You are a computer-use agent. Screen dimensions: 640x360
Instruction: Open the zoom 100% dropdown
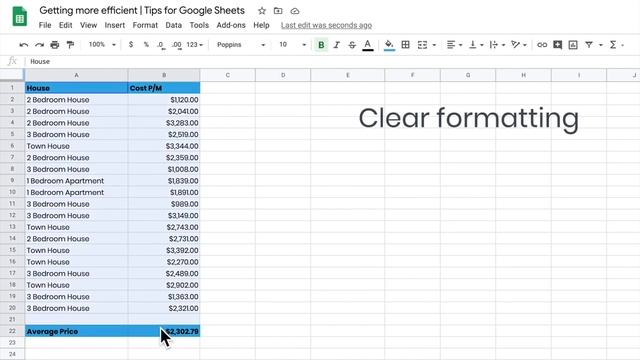[x=102, y=44]
